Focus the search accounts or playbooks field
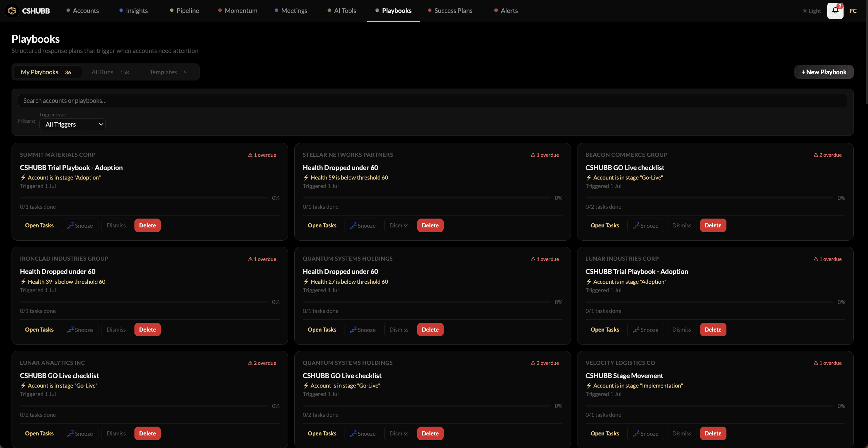Viewport: 868px width, 448px height. pos(432,101)
